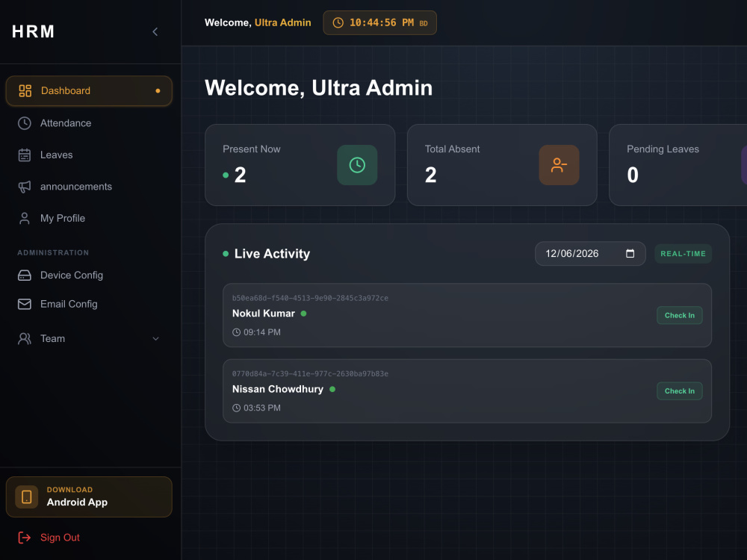Expand the Team submenu chevron
The width and height of the screenshot is (747, 560).
coord(156,338)
